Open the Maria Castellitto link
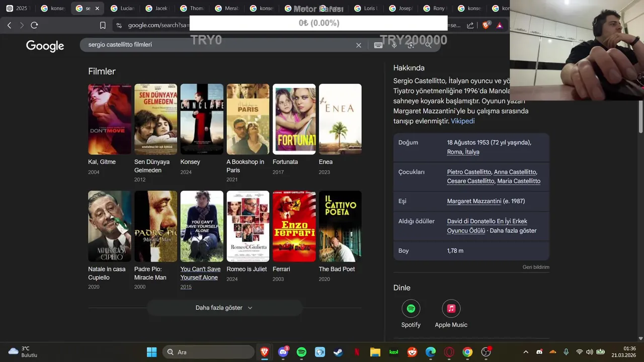The height and width of the screenshot is (362, 644). point(519,181)
